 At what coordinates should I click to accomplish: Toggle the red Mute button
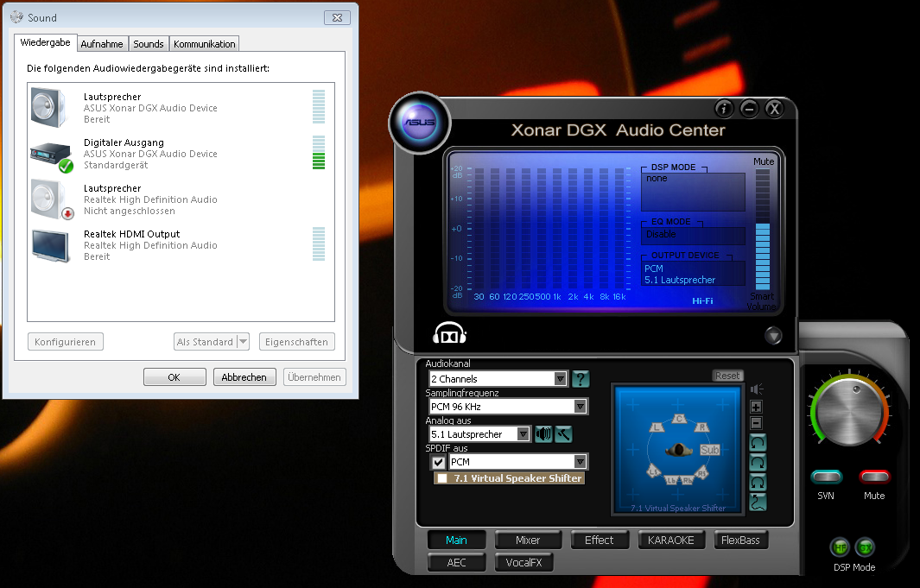[x=874, y=476]
